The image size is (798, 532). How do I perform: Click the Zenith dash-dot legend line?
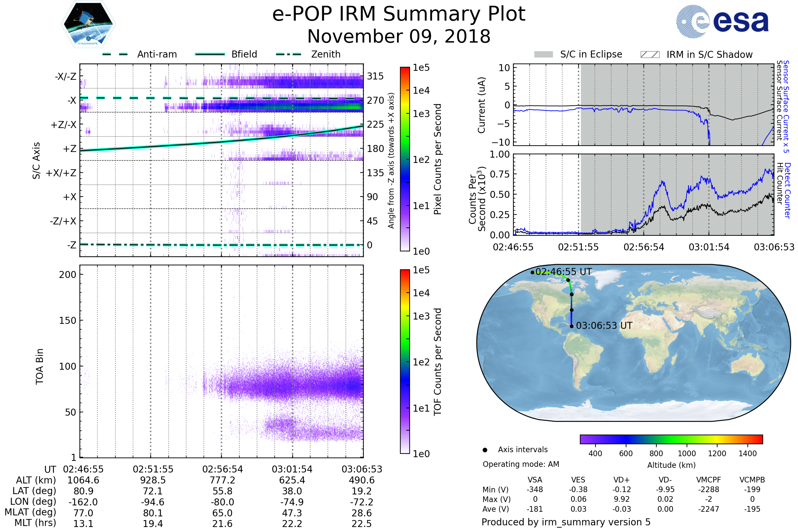[x=289, y=54]
